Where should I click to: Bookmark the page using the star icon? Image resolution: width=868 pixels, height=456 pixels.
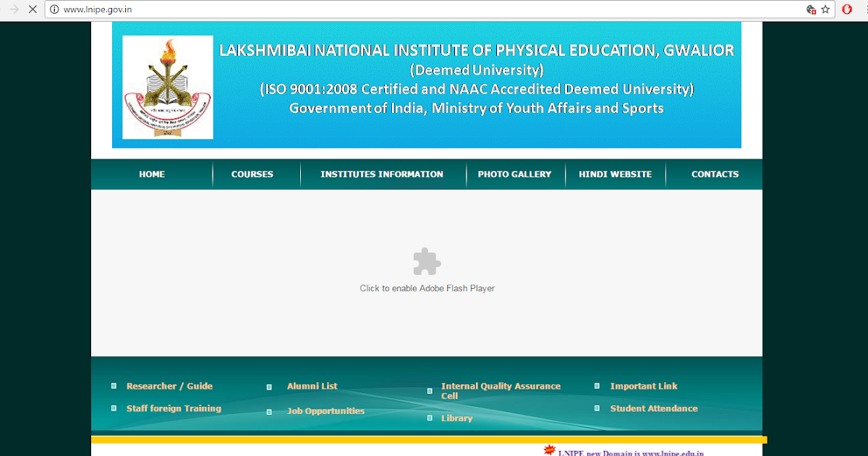825,9
